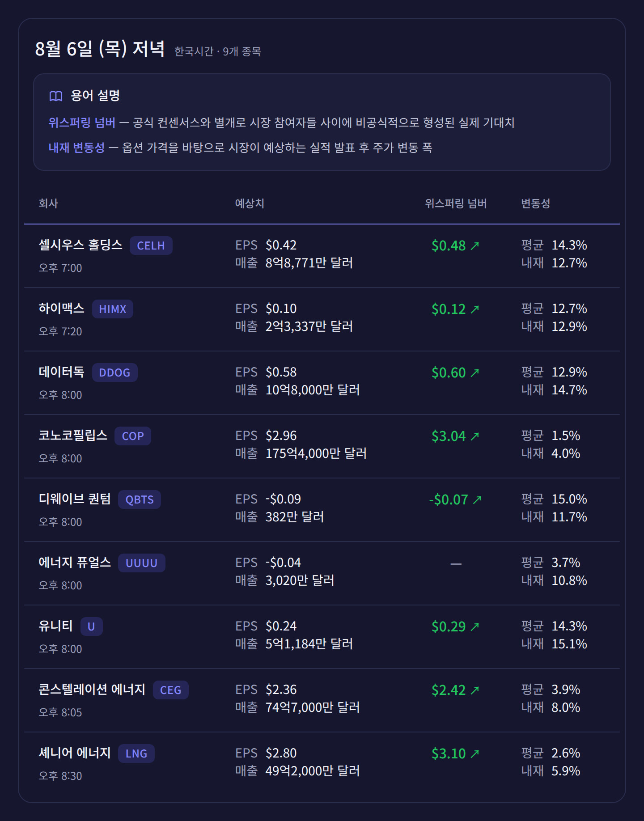Click the up arrow next to $0.48
The height and width of the screenshot is (821, 644).
pyautogui.click(x=475, y=245)
